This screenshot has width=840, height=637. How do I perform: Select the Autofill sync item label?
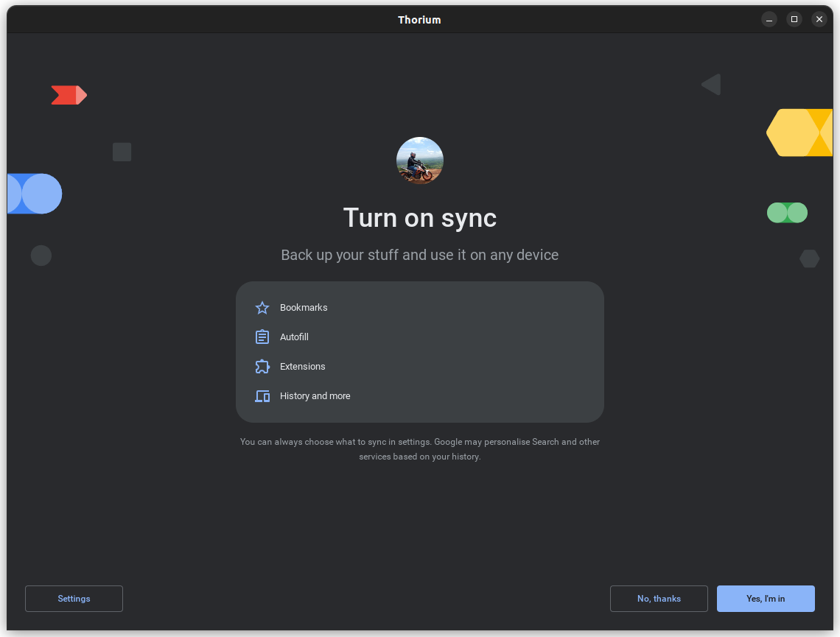[294, 337]
